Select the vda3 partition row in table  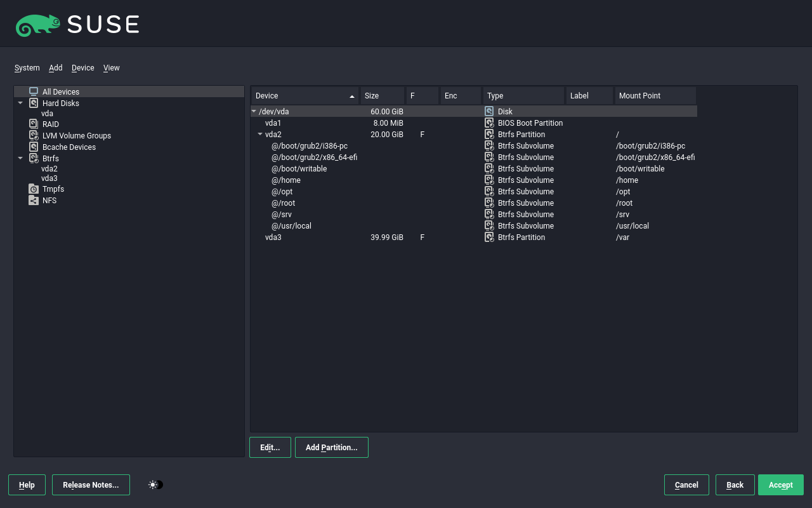coord(273,237)
